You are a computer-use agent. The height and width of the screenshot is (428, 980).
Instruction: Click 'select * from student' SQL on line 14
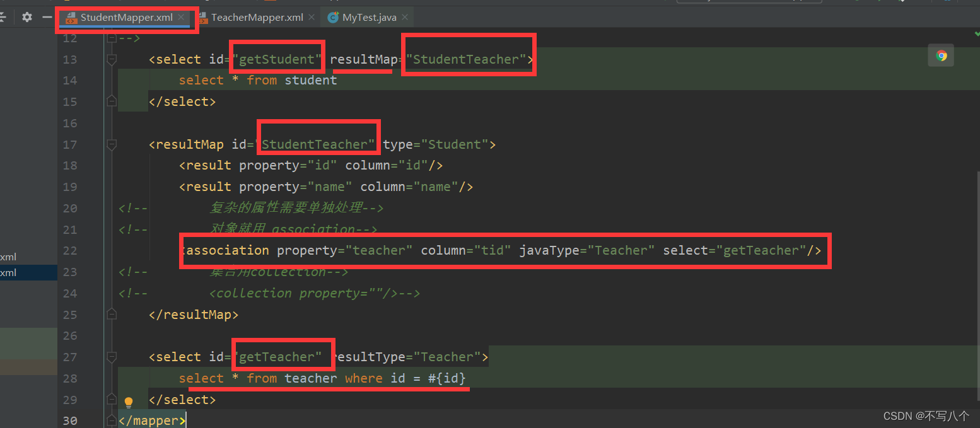[258, 80]
